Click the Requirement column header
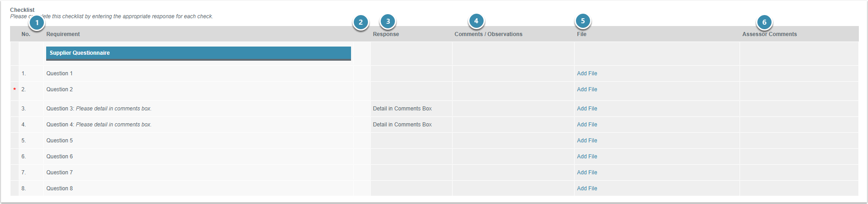The image size is (868, 204). (63, 34)
